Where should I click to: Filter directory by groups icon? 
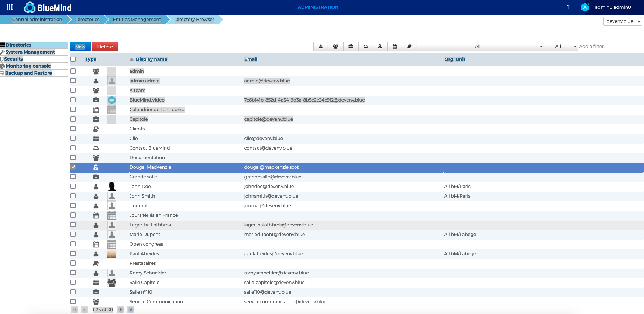point(335,47)
